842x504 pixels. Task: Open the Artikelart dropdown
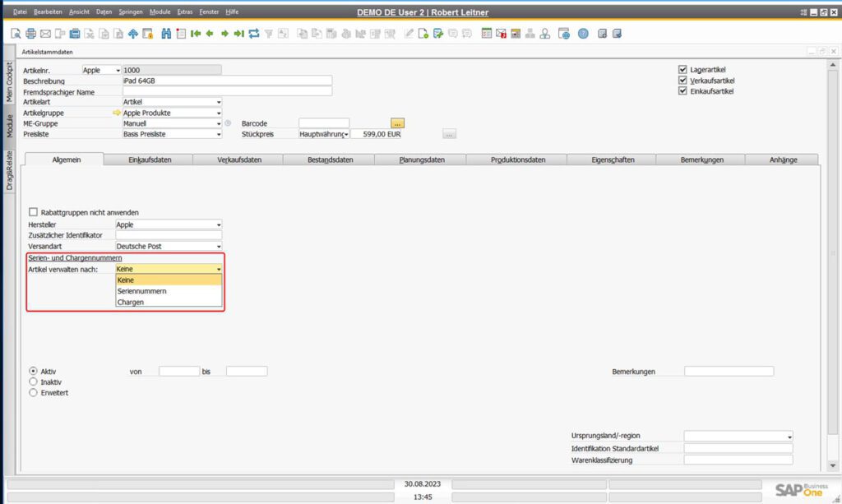[x=172, y=102]
